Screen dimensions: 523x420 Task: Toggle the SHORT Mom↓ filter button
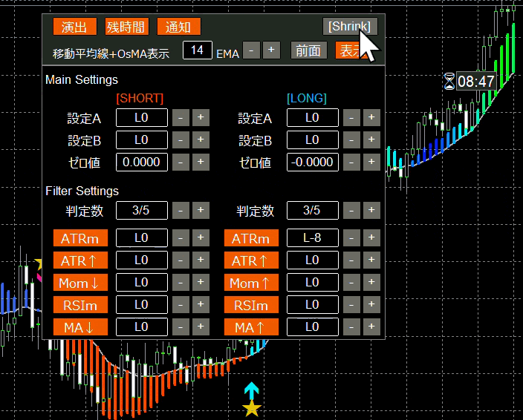80,283
